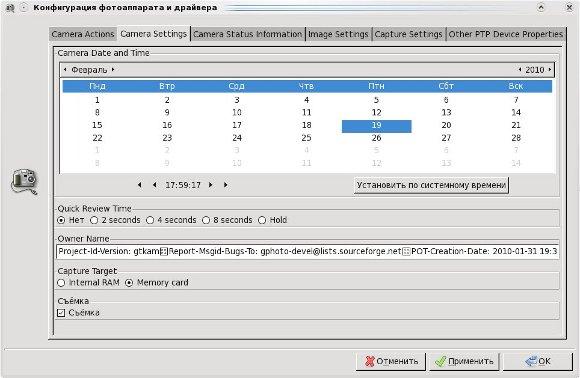Click into the Owner Name text field
This screenshot has width=580, height=378.
tap(307, 252)
